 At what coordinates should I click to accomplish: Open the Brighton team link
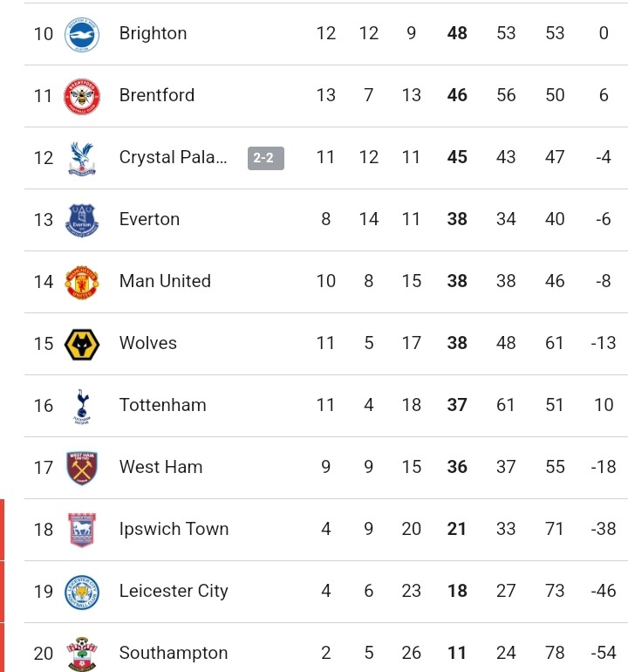click(x=153, y=33)
